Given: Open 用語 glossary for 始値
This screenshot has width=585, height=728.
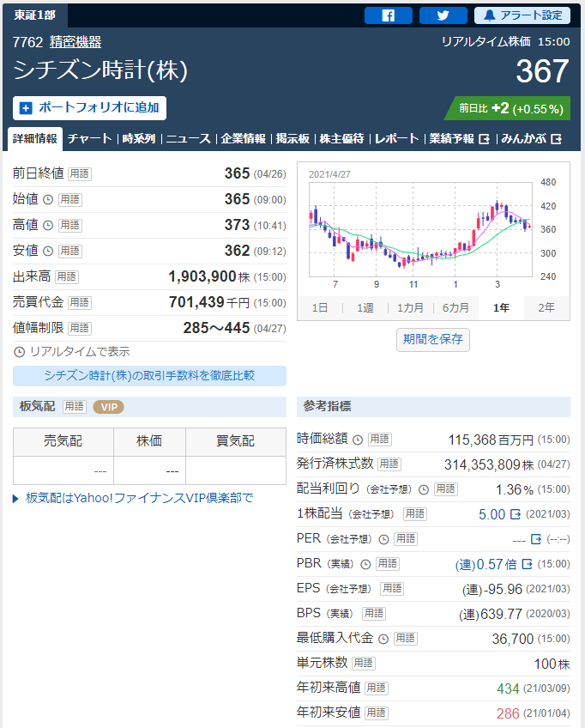Looking at the screenshot, I should (70, 200).
